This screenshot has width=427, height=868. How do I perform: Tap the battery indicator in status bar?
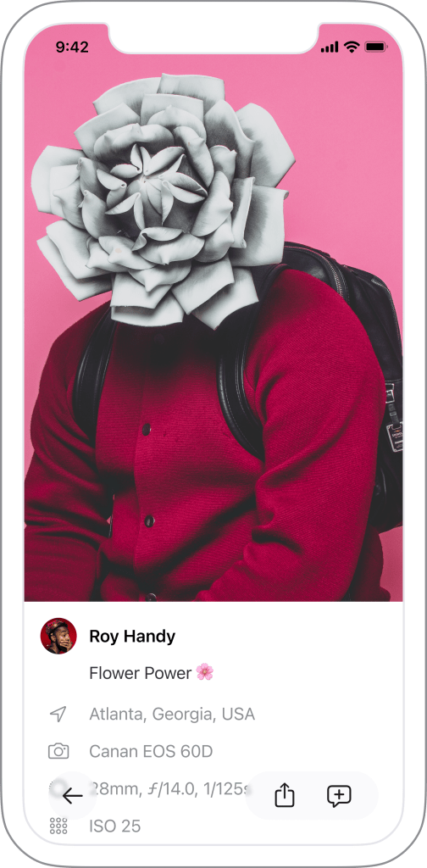click(x=376, y=47)
